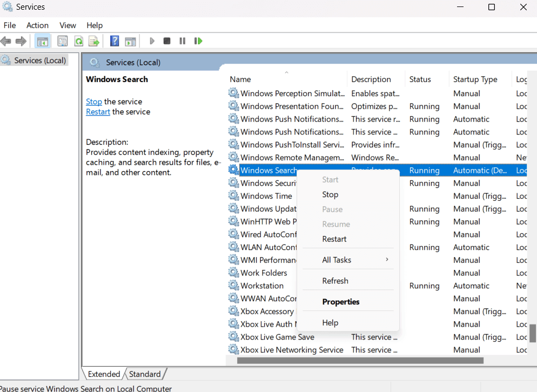Click Stop Service square toolbar icon

click(167, 41)
